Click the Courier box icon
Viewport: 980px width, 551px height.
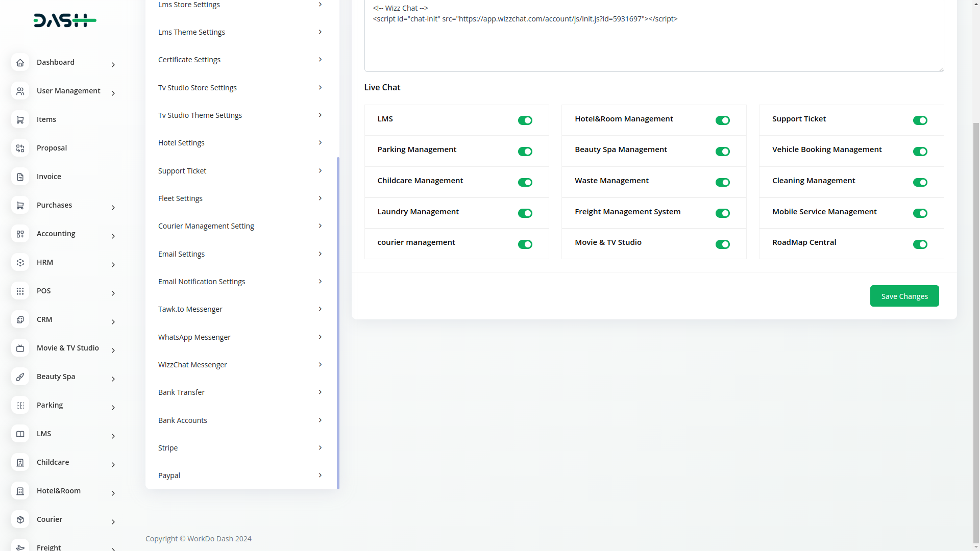pos(20,519)
